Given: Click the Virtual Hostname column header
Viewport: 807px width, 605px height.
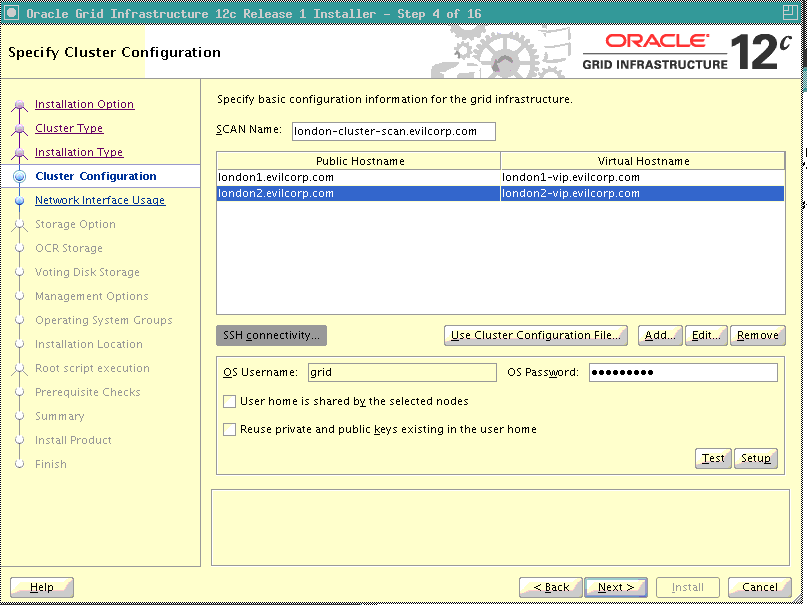Looking at the screenshot, I should pyautogui.click(x=643, y=161).
